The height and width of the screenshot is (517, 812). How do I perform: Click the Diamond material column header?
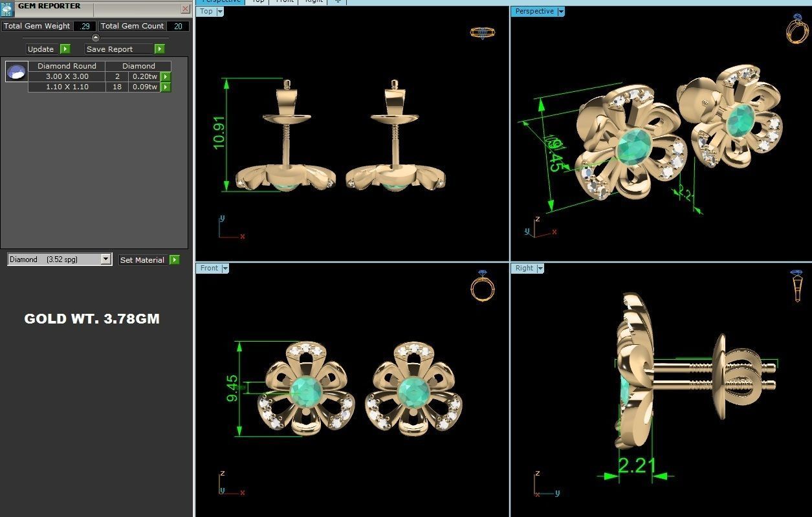[x=138, y=66]
